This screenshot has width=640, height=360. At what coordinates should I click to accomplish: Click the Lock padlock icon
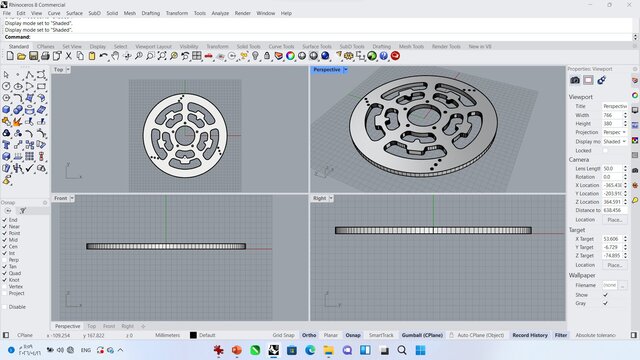click(x=267, y=56)
